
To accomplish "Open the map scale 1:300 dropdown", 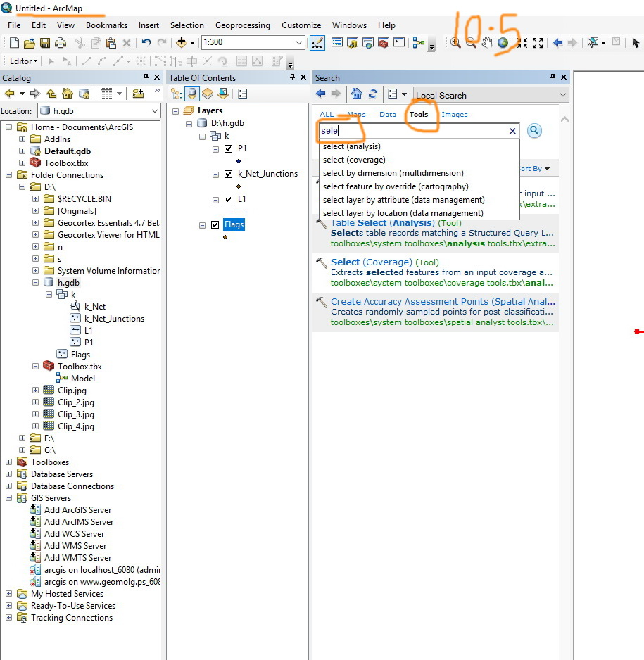I will point(299,43).
